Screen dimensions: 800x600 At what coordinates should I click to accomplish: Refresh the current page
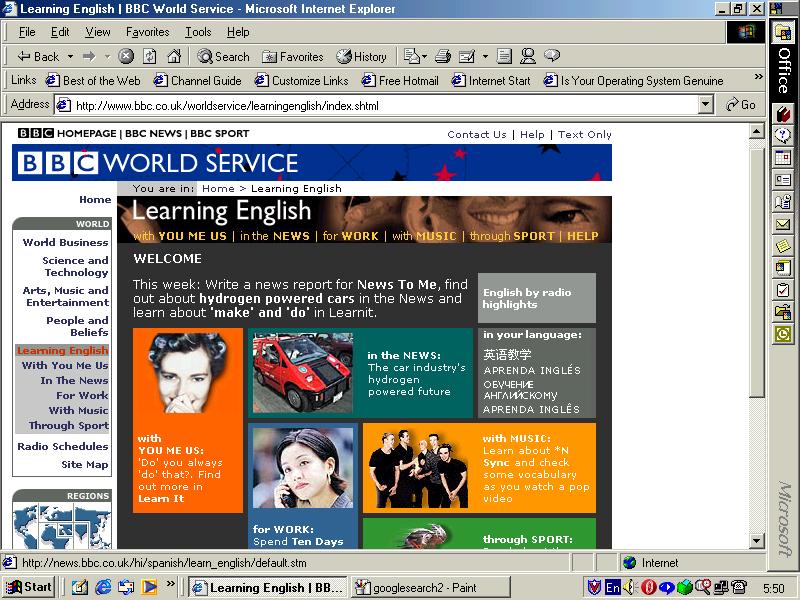point(149,56)
